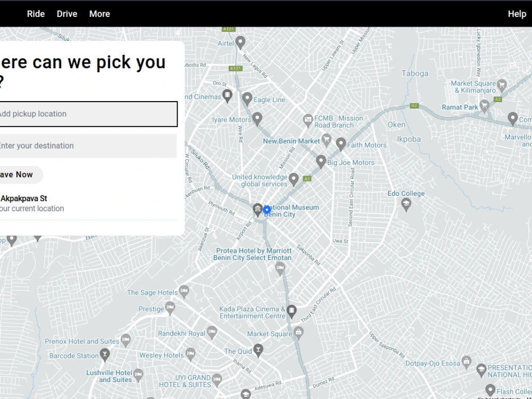Click the Dumez Rd label
Viewport: 532px width, 399px height.
click(323, 384)
